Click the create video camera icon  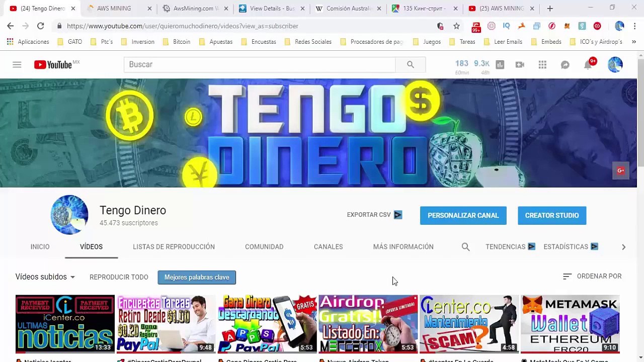click(x=520, y=64)
